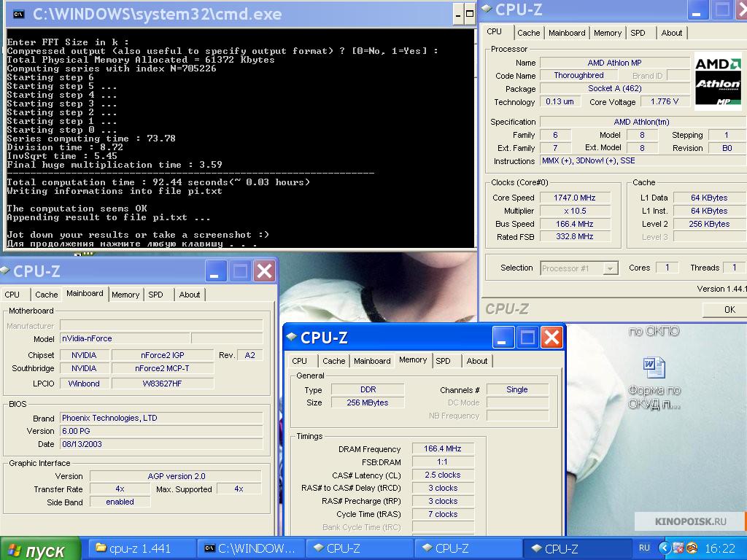Open the Memory tab in the Mainboard CPU-Z window
The width and height of the screenshot is (747, 560).
coord(125,295)
